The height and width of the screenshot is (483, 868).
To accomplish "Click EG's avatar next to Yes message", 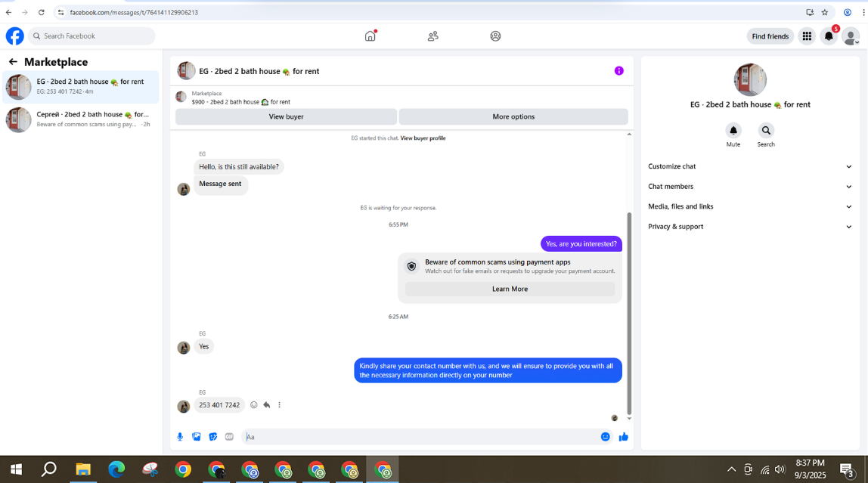I will [x=184, y=348].
